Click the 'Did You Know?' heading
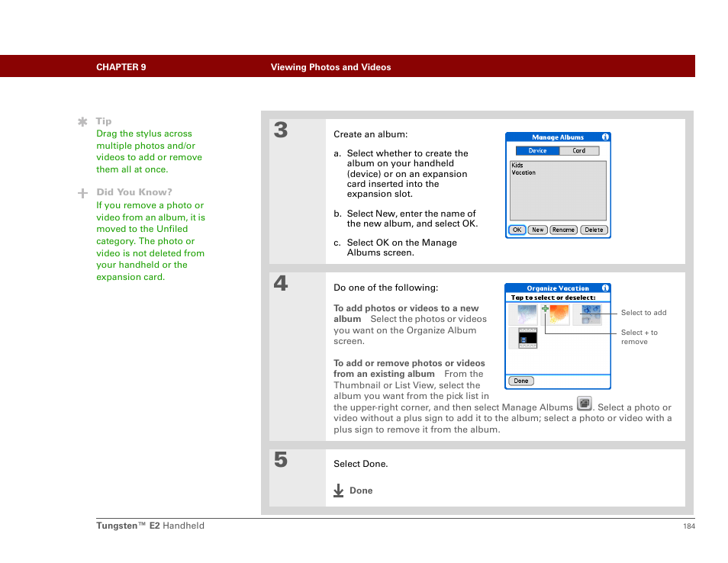 click(x=134, y=192)
